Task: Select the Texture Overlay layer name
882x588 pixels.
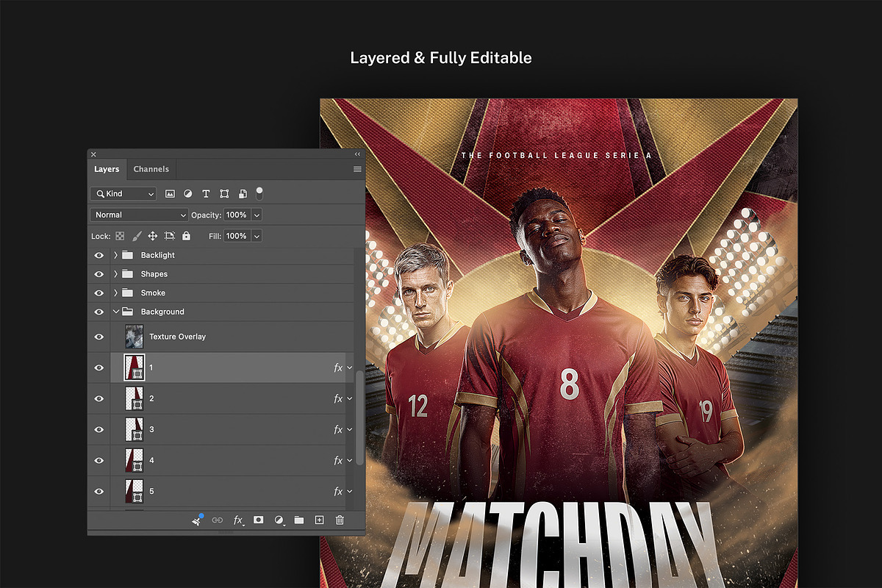Action: tap(177, 337)
